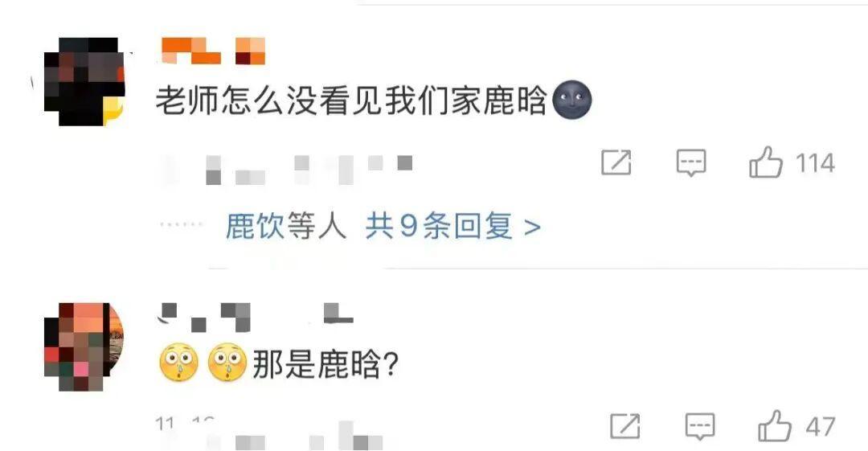The image size is (868, 451).
Task: Tap the 114 like count
Action: point(815,163)
